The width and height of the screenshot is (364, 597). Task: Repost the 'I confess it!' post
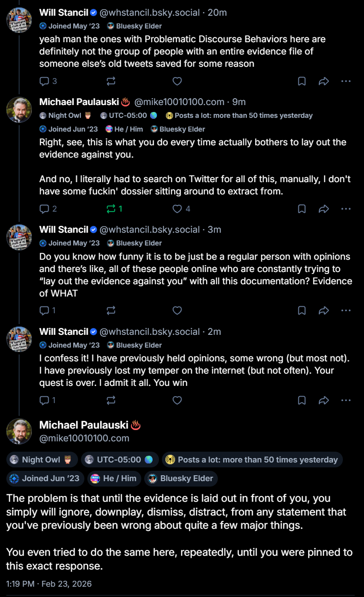click(x=111, y=400)
